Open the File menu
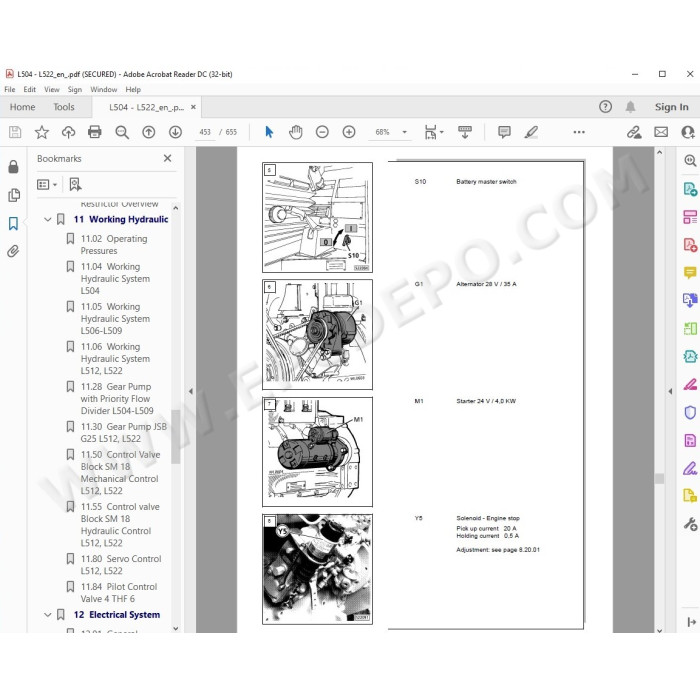700x700 pixels. coord(10,90)
